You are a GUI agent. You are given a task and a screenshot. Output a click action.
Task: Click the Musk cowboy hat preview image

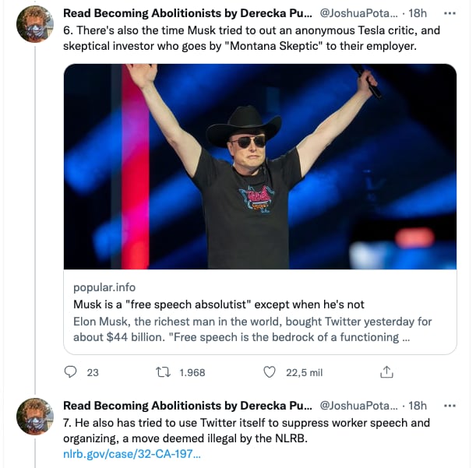click(259, 167)
